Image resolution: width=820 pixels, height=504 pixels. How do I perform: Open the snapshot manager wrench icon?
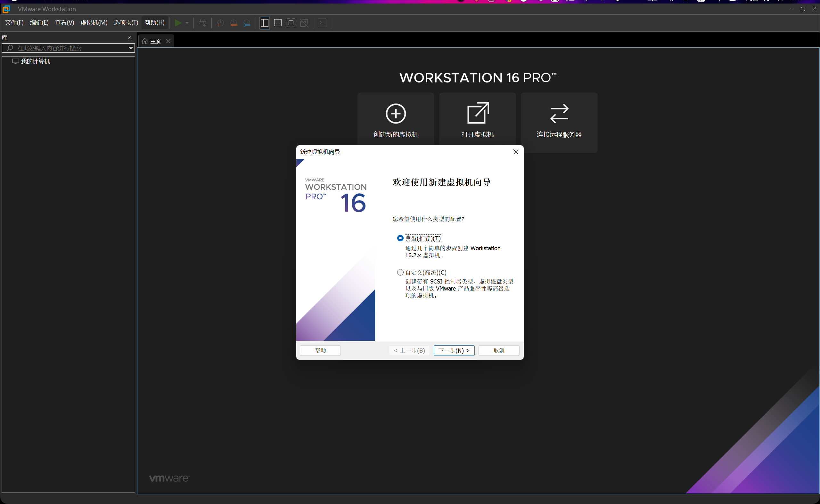point(247,23)
